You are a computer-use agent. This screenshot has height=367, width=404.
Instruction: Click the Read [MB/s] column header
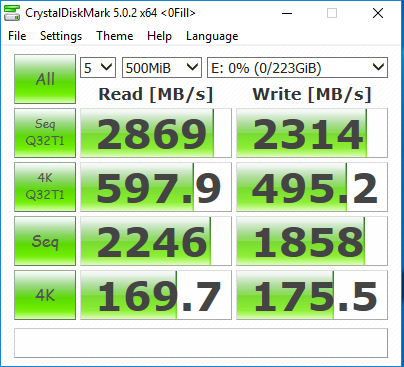[x=156, y=94]
